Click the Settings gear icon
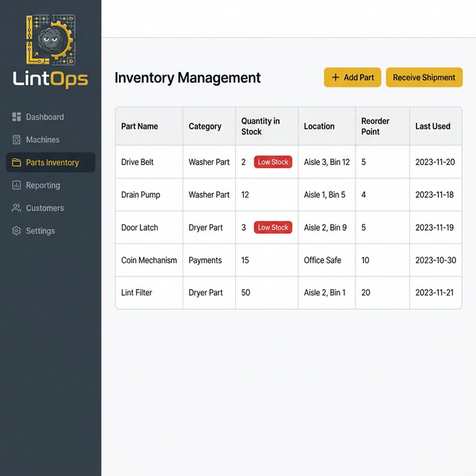The width and height of the screenshot is (476, 476). pos(16,231)
